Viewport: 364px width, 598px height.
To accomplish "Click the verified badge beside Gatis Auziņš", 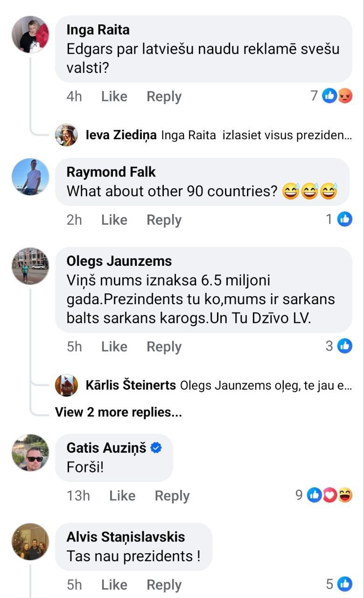I will click(x=156, y=448).
